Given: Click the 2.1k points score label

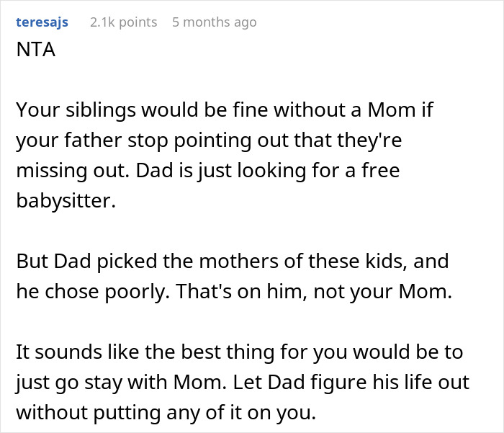Looking at the screenshot, I should click(x=123, y=22).
